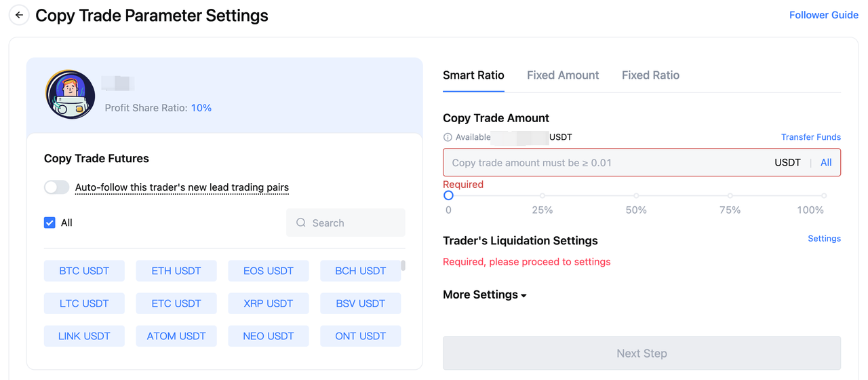Click the trader's avatar picture
This screenshot has height=380, width=868.
[71, 95]
